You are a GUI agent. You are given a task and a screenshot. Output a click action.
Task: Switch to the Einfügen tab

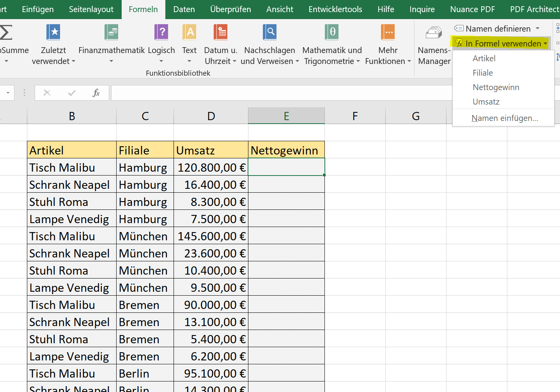point(38,9)
